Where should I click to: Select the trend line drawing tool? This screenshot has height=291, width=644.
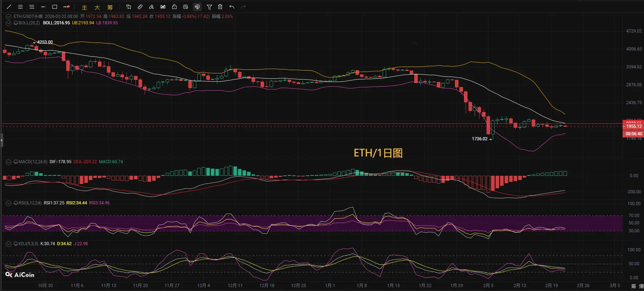(9, 7)
